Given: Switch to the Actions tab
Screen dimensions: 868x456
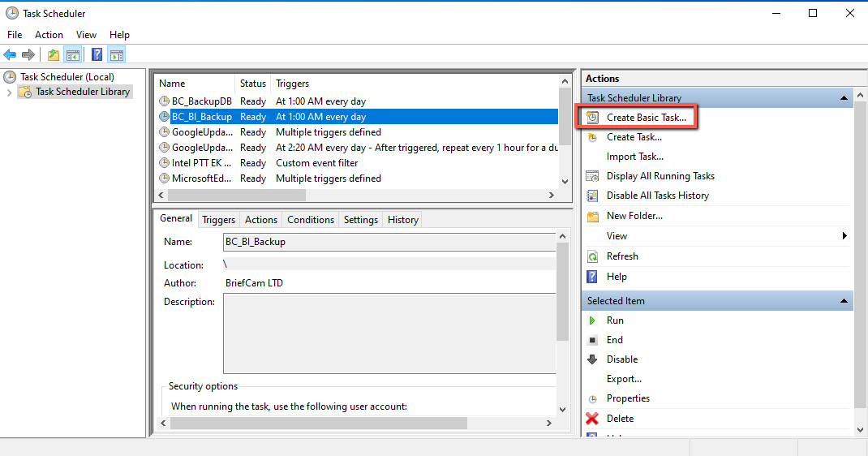Looking at the screenshot, I should [x=260, y=220].
